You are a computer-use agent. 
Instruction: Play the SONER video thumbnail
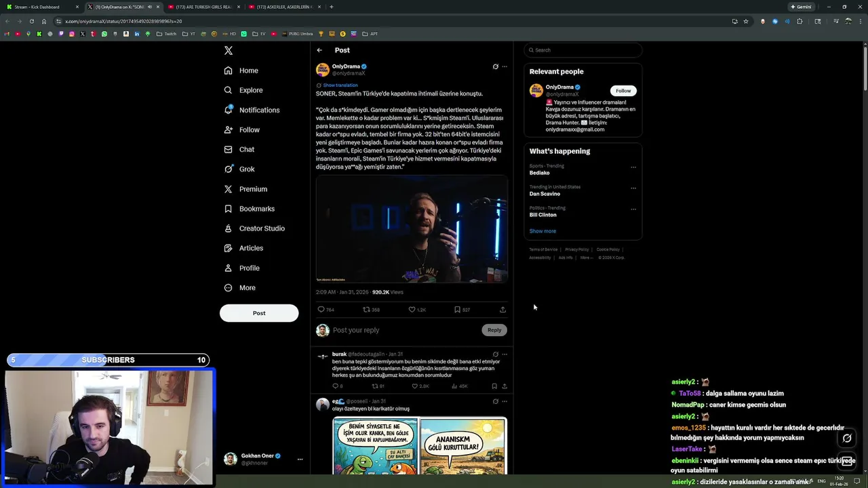pos(412,229)
